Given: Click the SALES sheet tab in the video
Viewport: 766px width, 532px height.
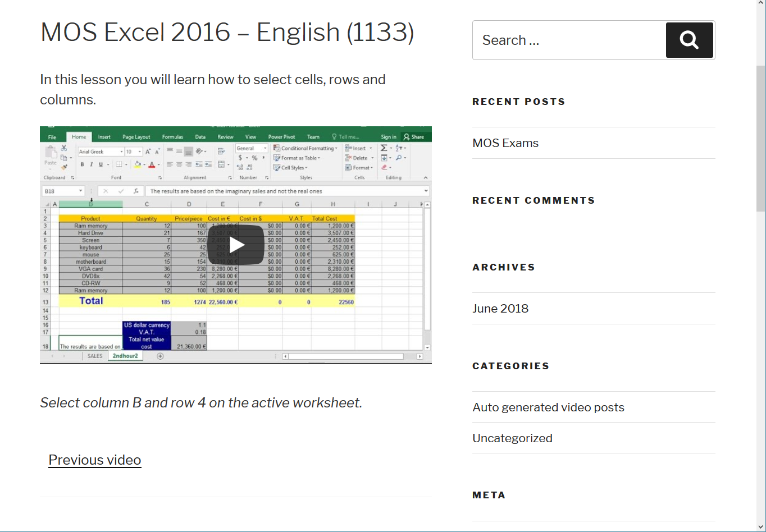Looking at the screenshot, I should point(95,356).
